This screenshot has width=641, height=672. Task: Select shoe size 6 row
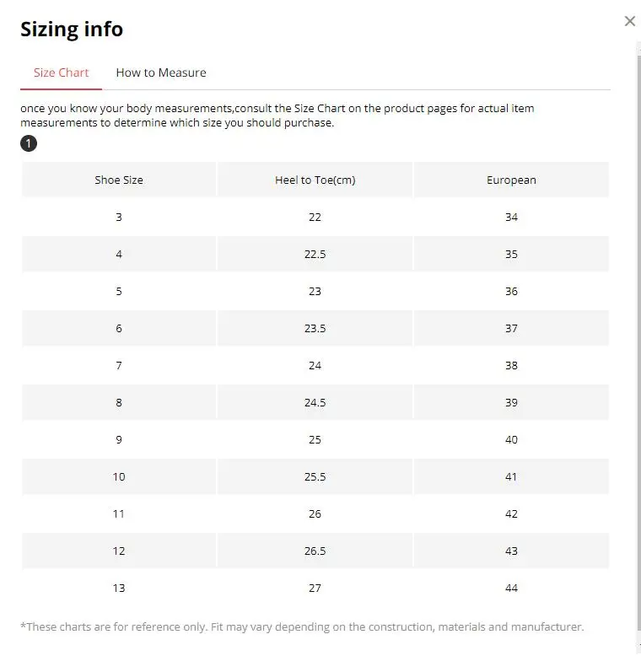(315, 328)
